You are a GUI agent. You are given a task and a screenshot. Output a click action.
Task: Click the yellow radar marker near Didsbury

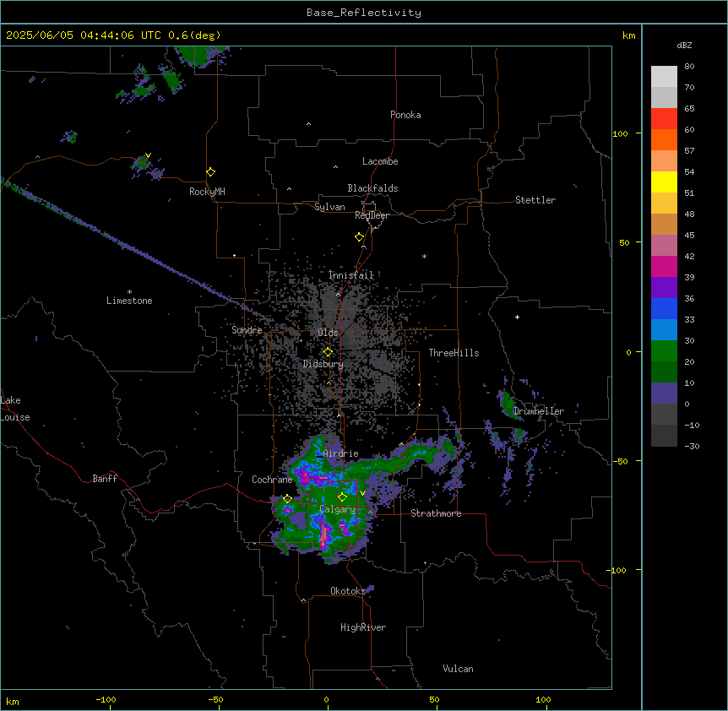[328, 352]
